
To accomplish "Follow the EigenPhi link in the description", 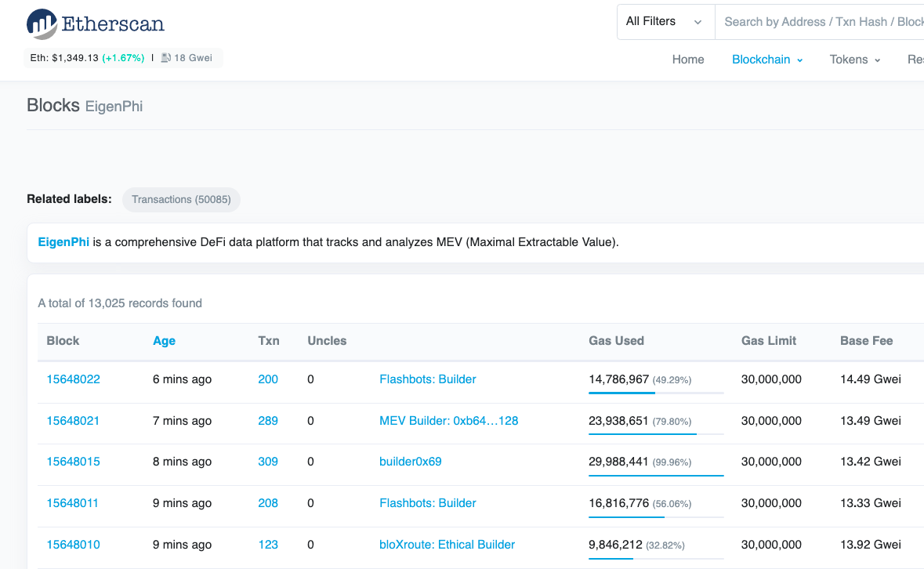I will pyautogui.click(x=63, y=242).
